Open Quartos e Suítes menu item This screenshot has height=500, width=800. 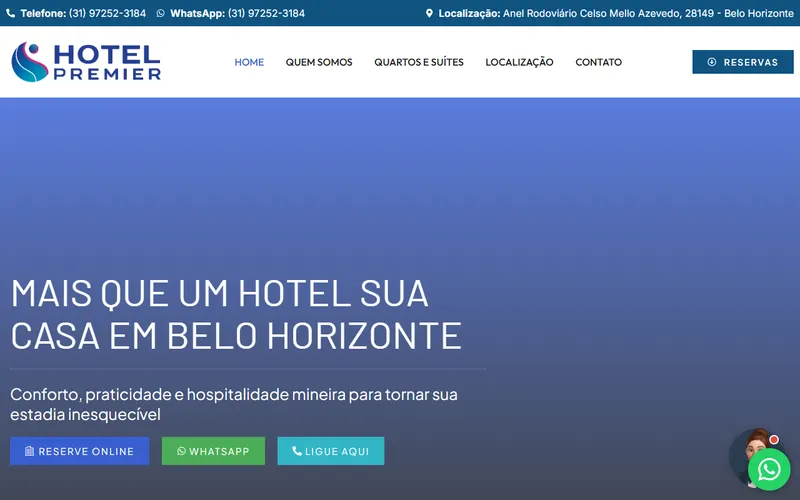click(x=419, y=62)
